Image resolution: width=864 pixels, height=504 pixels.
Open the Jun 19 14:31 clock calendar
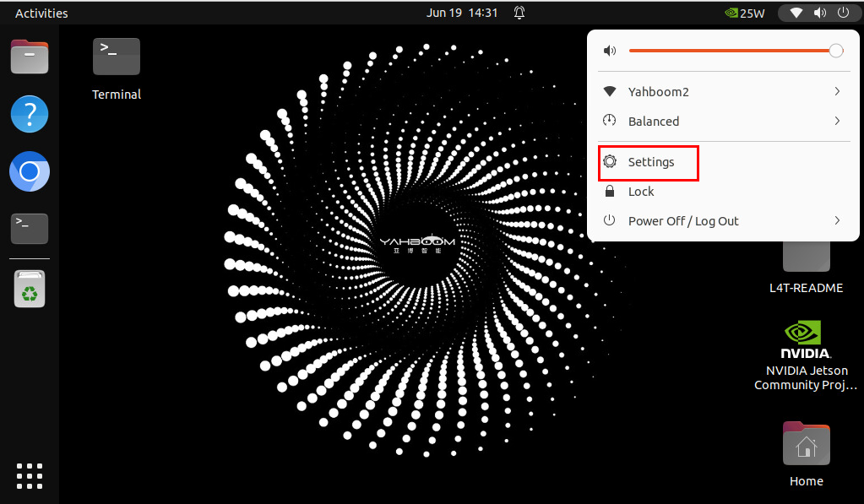[462, 13]
